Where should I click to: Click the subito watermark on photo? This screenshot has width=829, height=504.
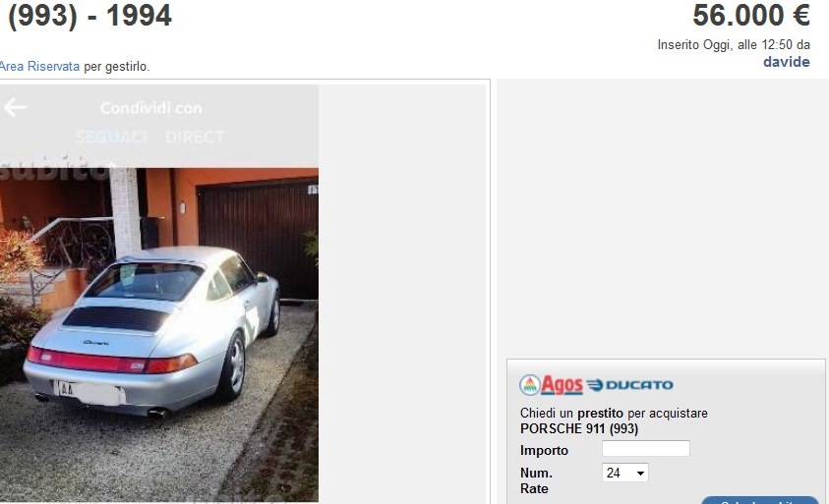[55, 169]
